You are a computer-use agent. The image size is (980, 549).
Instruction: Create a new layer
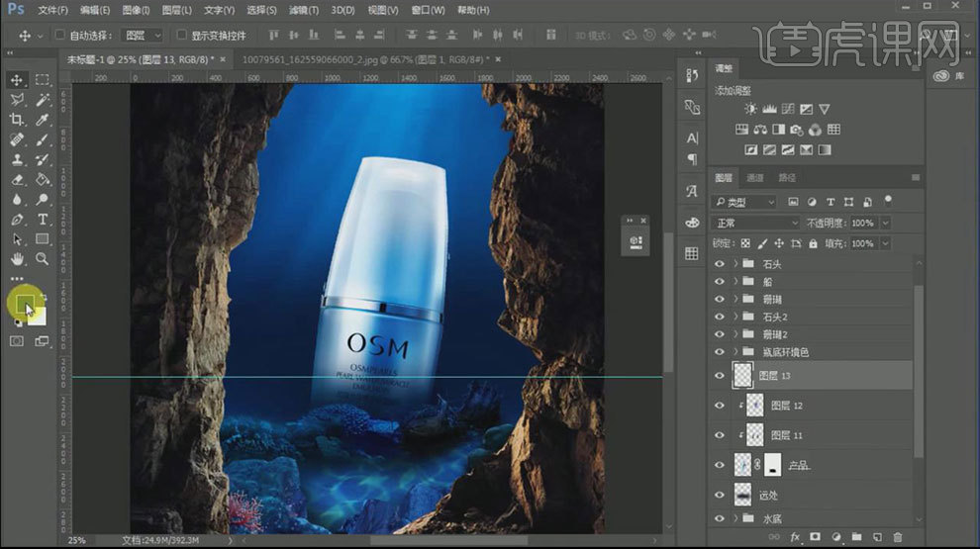point(877,537)
